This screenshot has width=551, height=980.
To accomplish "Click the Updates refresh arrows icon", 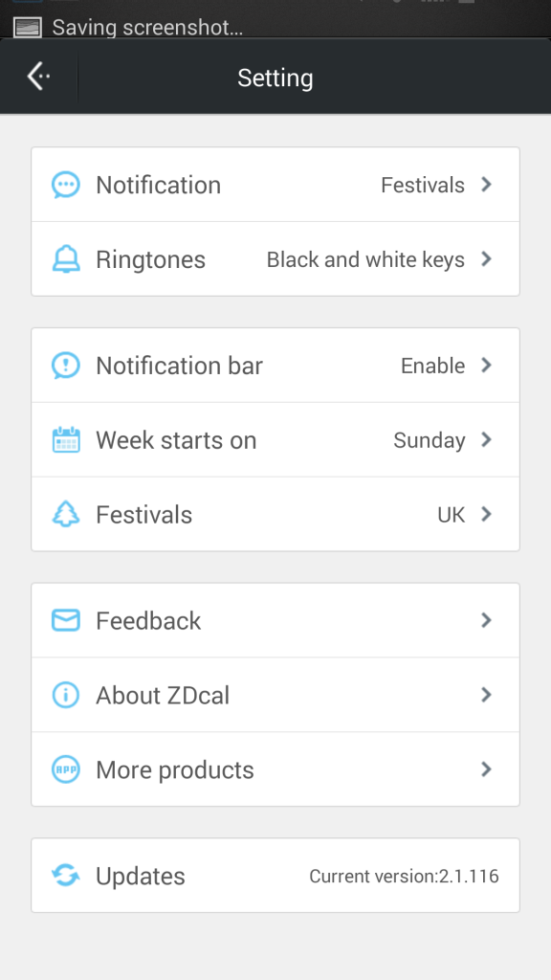I will 66,875.
